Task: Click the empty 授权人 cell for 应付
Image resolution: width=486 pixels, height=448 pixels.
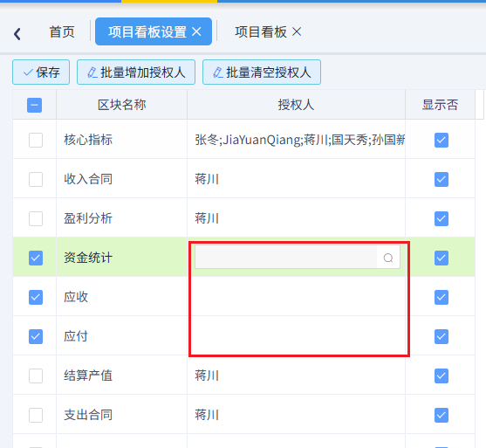Action: [x=296, y=336]
